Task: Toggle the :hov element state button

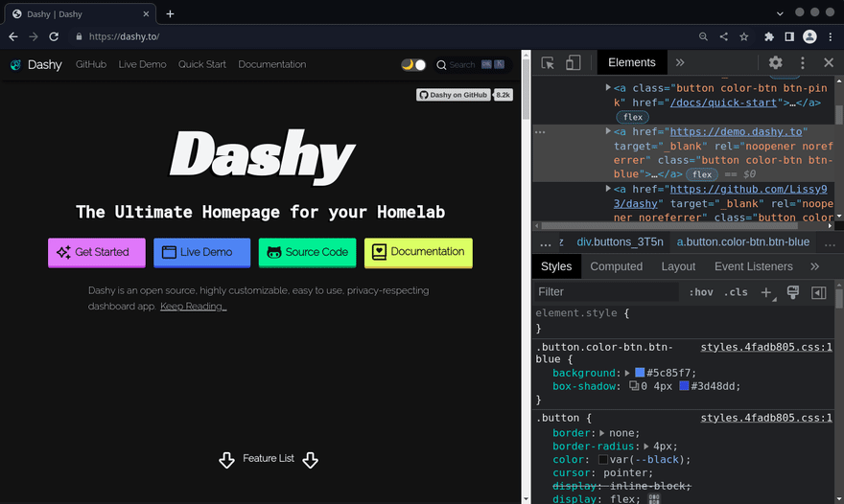Action: point(701,292)
